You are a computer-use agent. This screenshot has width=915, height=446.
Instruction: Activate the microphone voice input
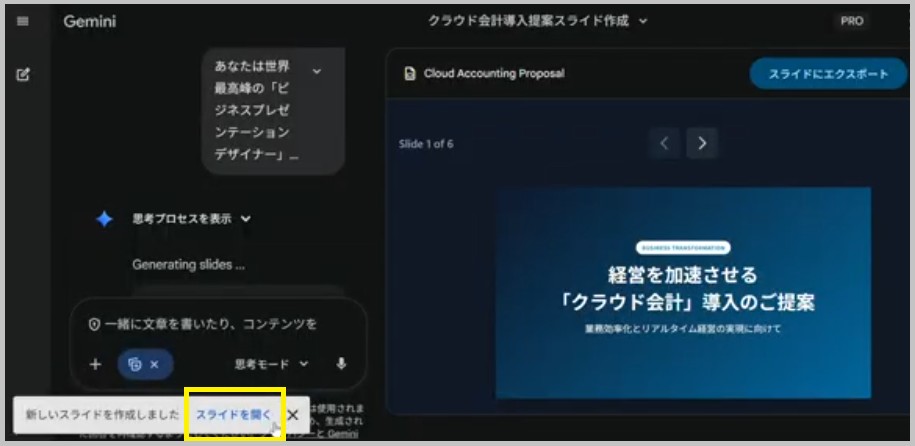tap(341, 364)
